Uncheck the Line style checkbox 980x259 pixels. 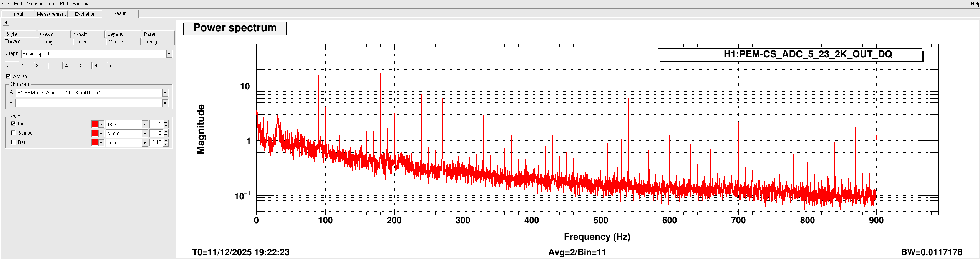(x=13, y=124)
